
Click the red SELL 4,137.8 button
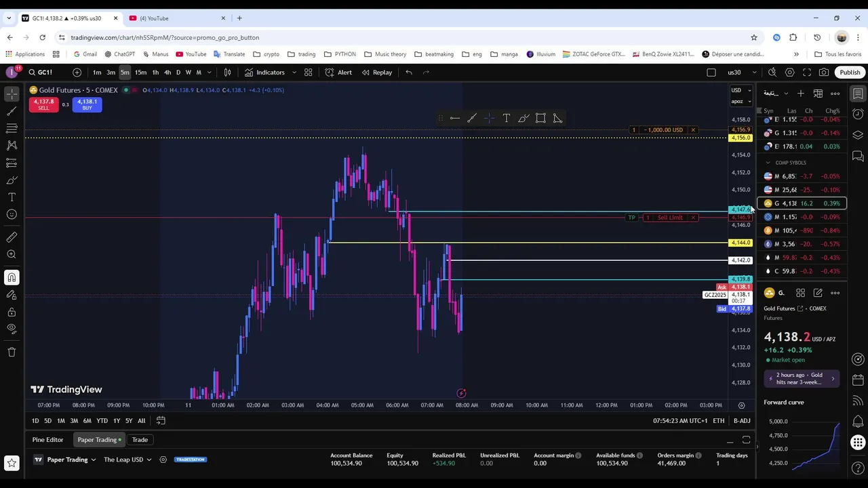coord(43,104)
